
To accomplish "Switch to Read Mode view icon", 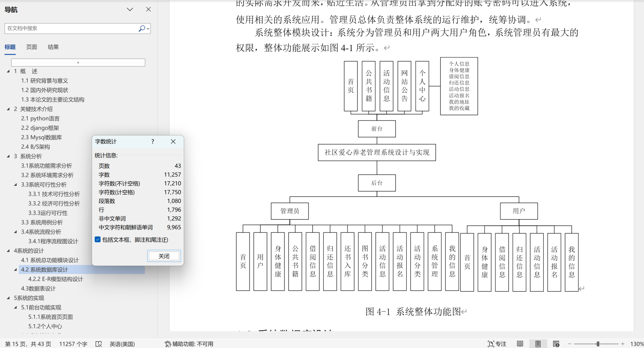I will [520, 344].
